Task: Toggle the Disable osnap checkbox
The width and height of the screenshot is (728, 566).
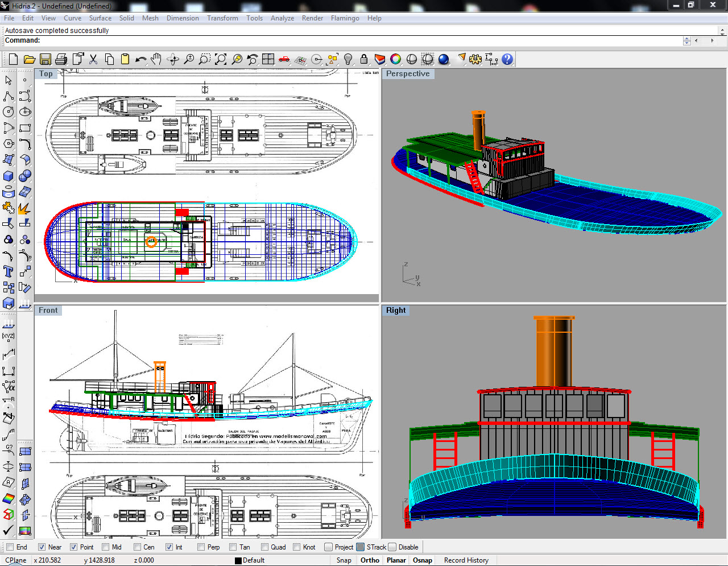Action: click(392, 547)
